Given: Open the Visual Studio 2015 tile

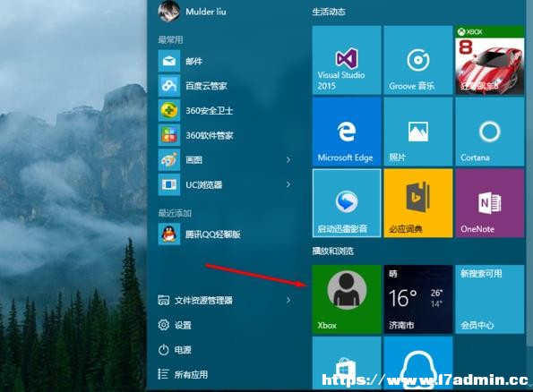Looking at the screenshot, I should pyautogui.click(x=347, y=60).
